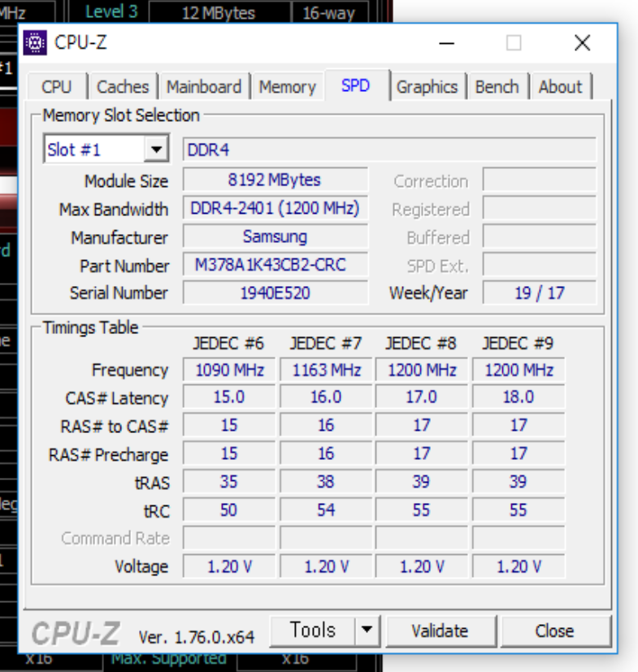Switch to the CPU tab

click(x=57, y=87)
